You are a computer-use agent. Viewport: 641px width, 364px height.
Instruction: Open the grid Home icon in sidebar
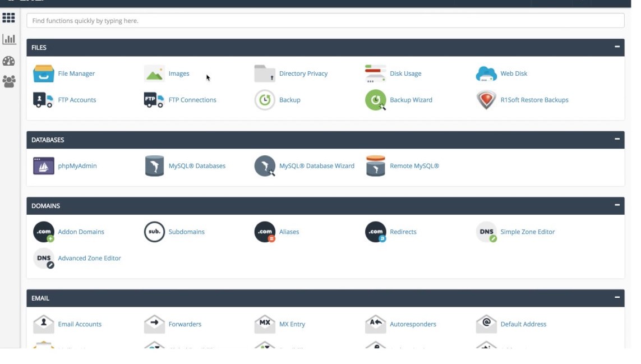[8, 17]
